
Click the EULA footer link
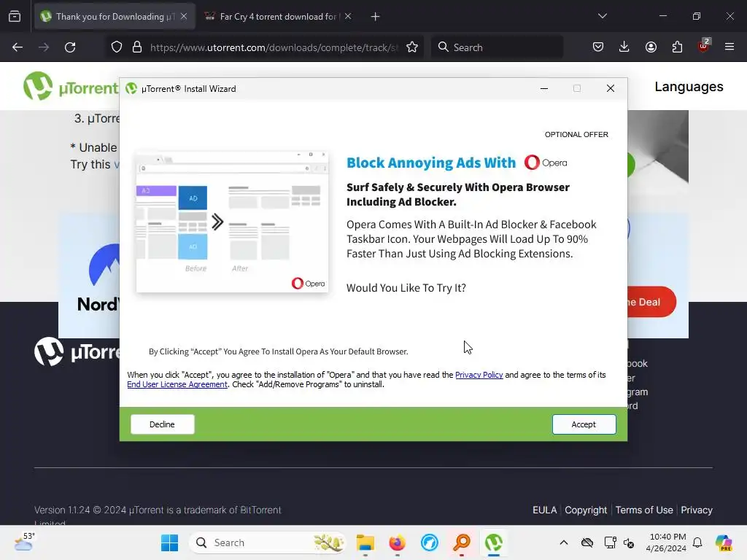pyautogui.click(x=544, y=510)
